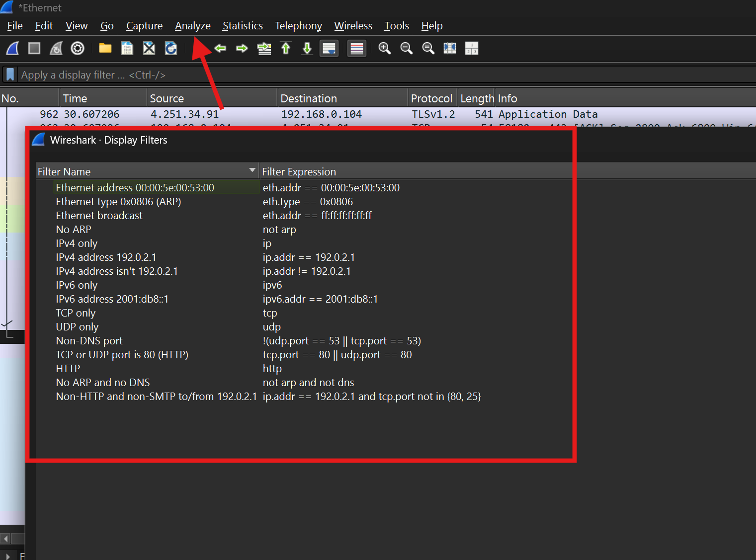The width and height of the screenshot is (756, 560).
Task: Select the Non-DNS port filter
Action: [x=89, y=341]
